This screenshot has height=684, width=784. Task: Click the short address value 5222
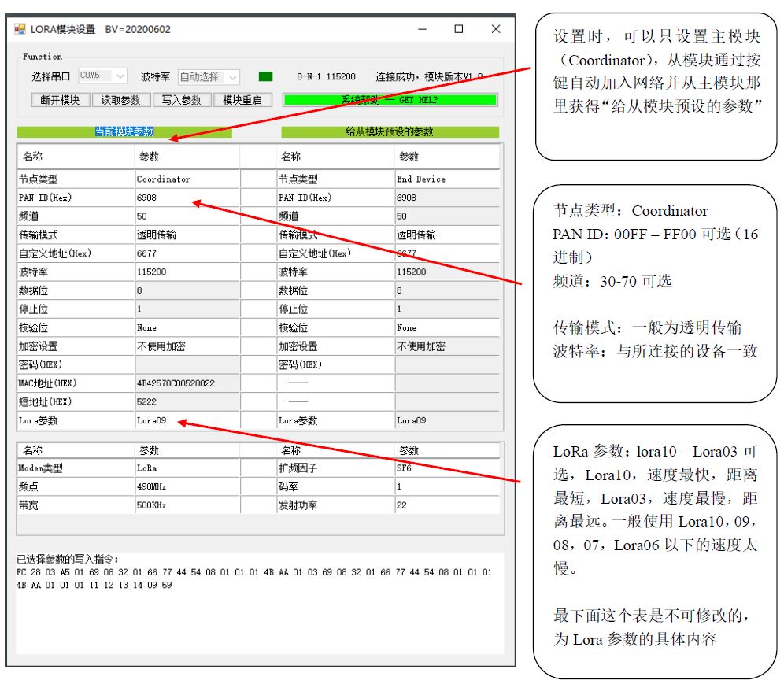click(x=187, y=402)
